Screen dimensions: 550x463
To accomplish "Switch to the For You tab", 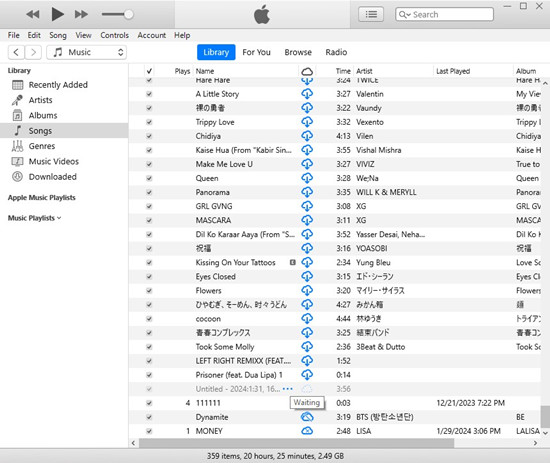I will point(256,52).
